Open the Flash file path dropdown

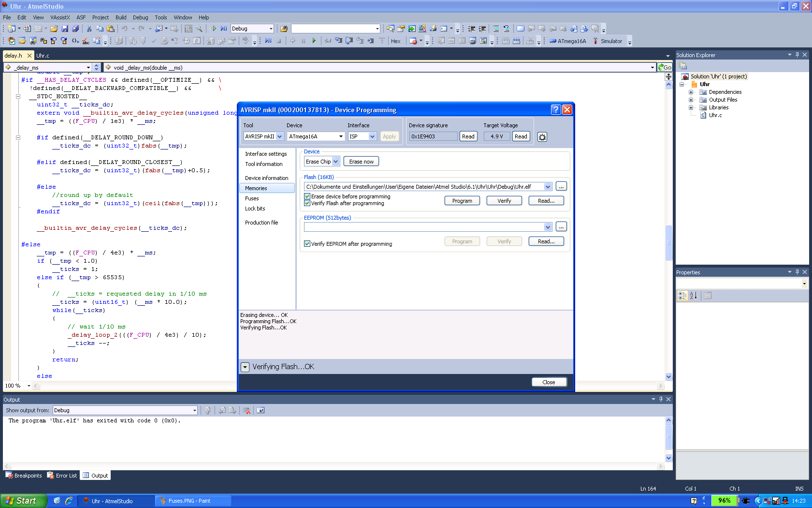point(548,187)
